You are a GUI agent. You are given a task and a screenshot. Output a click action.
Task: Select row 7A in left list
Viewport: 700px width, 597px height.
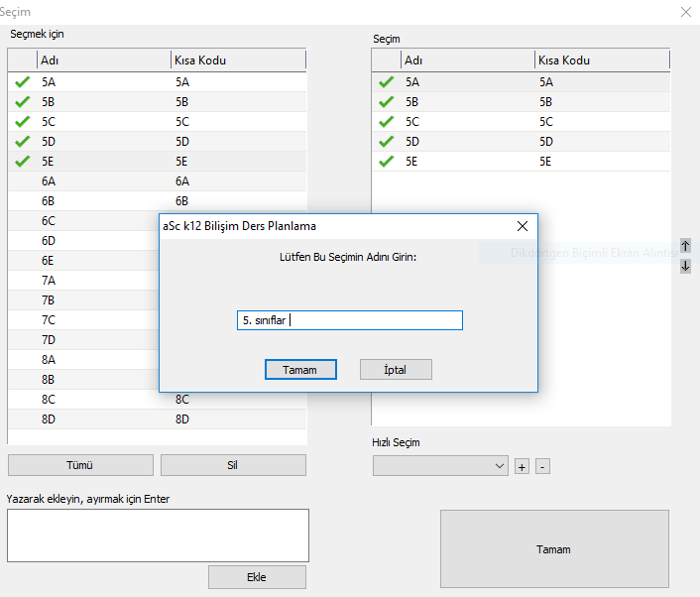click(83, 281)
